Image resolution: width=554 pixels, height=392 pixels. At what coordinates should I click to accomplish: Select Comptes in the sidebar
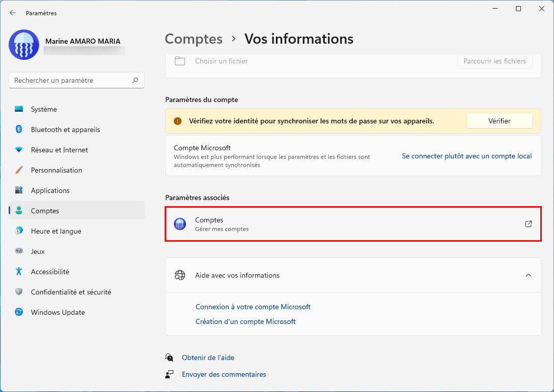(77, 211)
